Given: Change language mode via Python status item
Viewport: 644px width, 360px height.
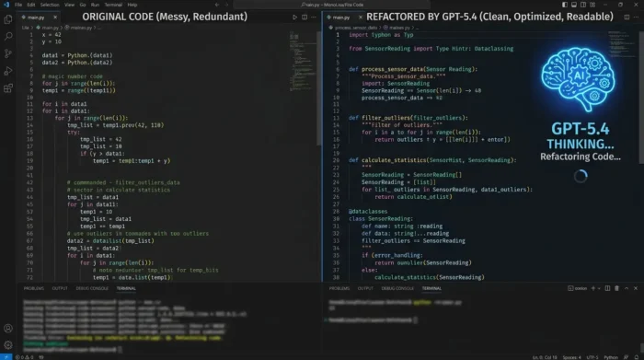Looking at the screenshot, I should tap(611, 357).
